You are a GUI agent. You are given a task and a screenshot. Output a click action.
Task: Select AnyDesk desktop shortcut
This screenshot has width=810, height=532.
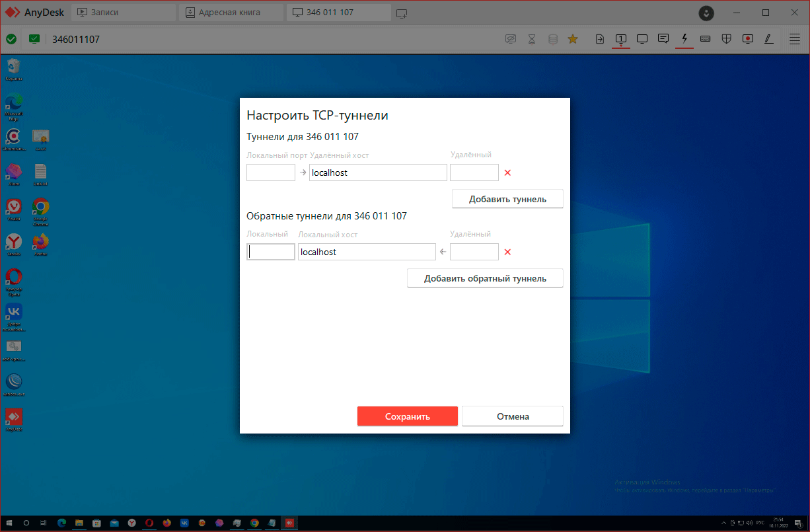pyautogui.click(x=14, y=419)
